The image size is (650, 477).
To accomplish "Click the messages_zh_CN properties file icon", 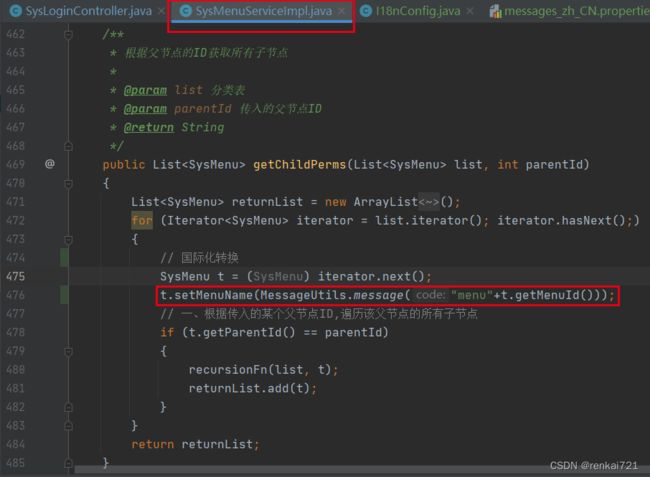I will 495,12.
